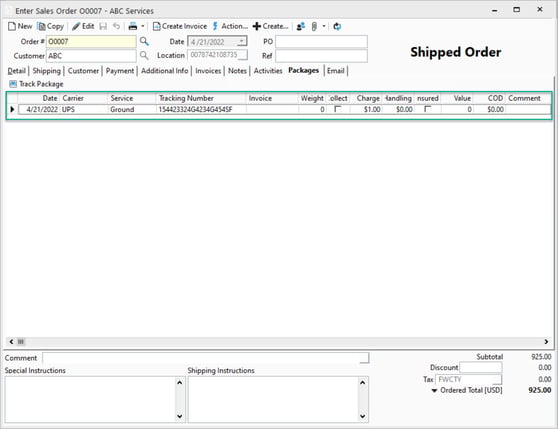Click the paperclip attachments icon
The height and width of the screenshot is (429, 558).
314,26
